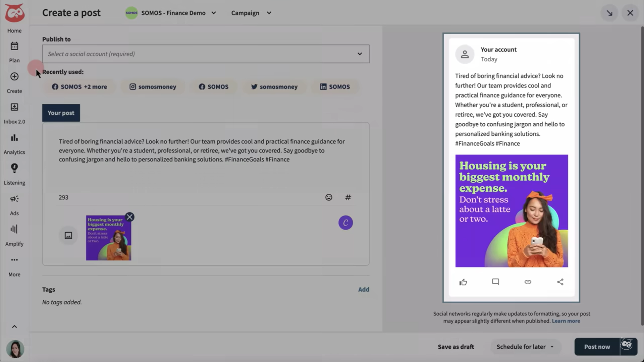Viewport: 644px width, 362px height.
Task: Click the comment icon in preview
Action: click(495, 282)
